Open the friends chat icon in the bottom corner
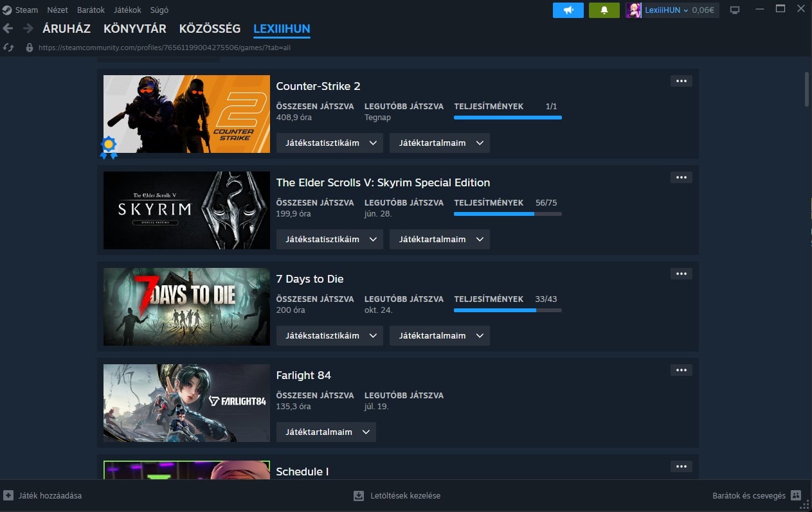The height and width of the screenshot is (512, 812). (796, 495)
